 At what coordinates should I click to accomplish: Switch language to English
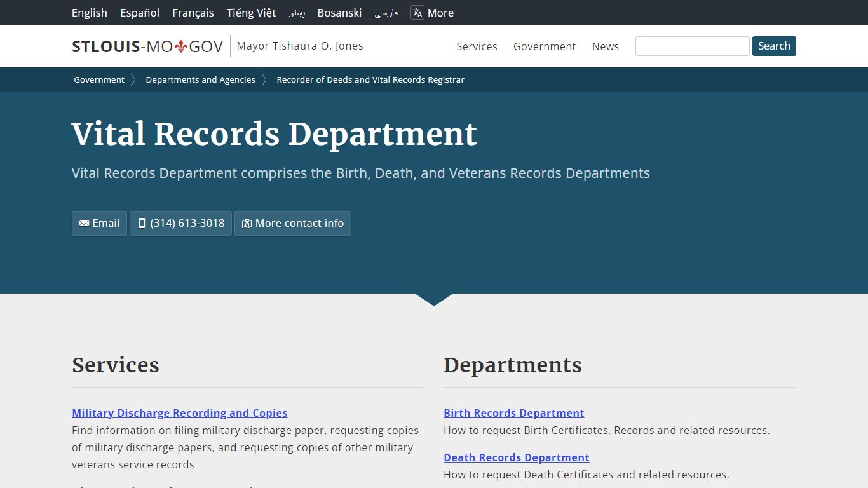tap(90, 13)
